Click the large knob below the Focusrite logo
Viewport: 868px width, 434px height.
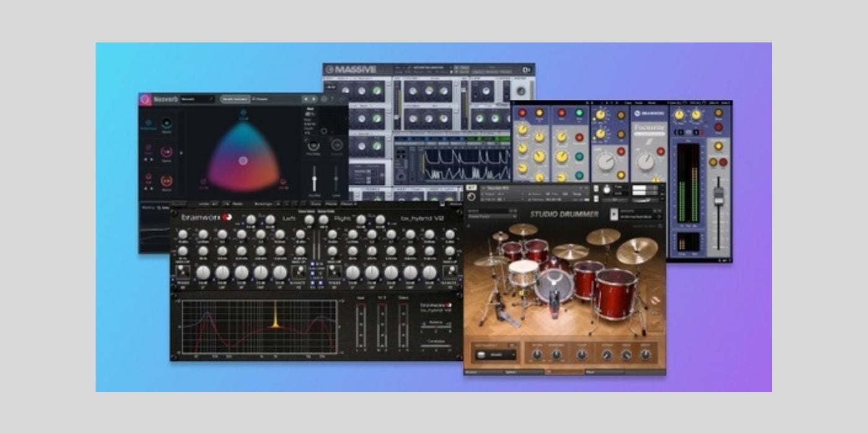645,162
